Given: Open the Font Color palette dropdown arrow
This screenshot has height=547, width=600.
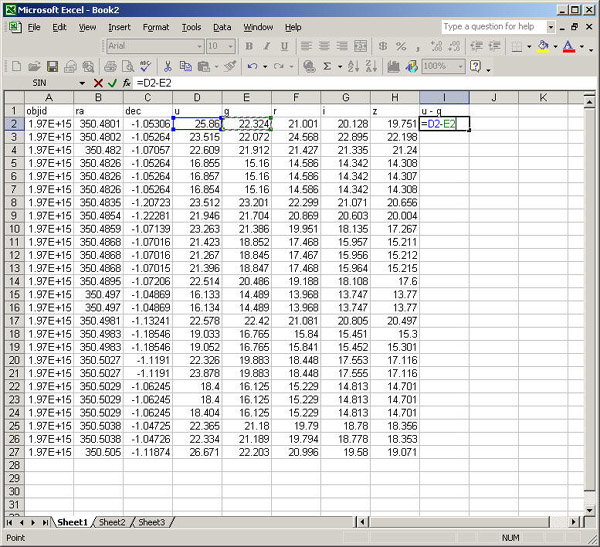Looking at the screenshot, I should 582,47.
